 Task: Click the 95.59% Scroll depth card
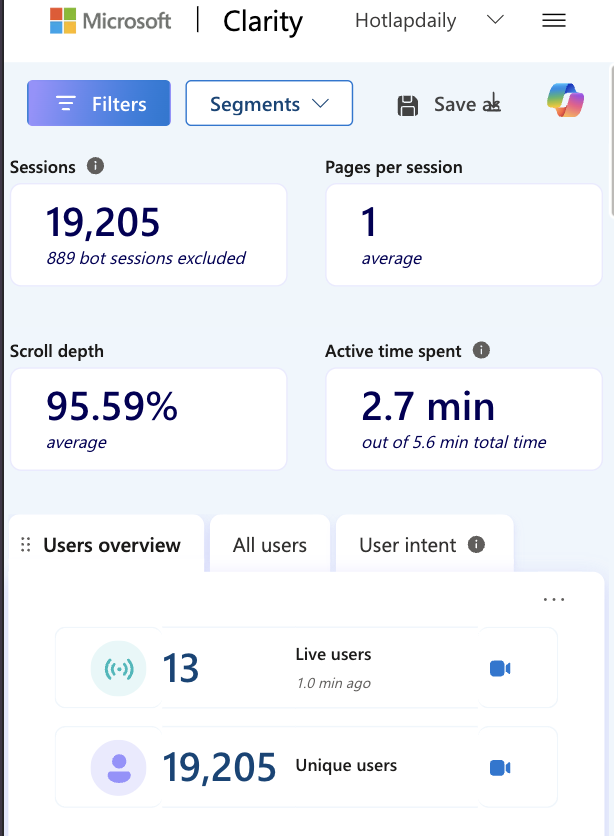tap(148, 418)
